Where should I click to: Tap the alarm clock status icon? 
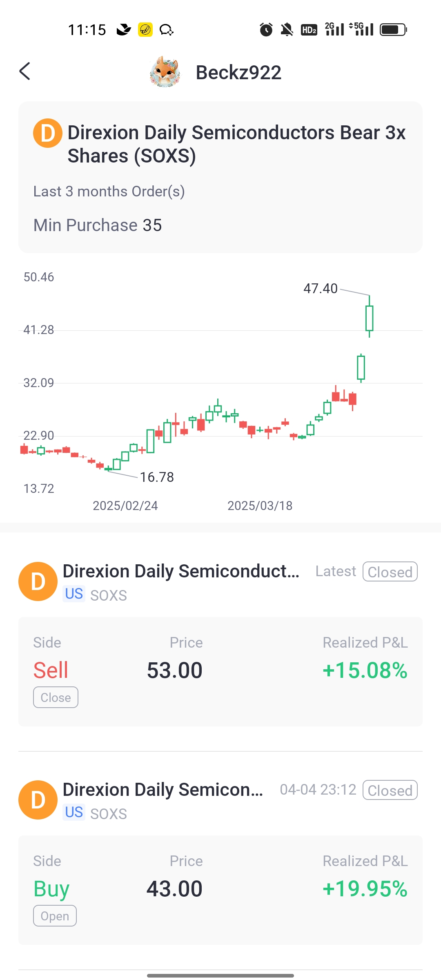tap(266, 29)
